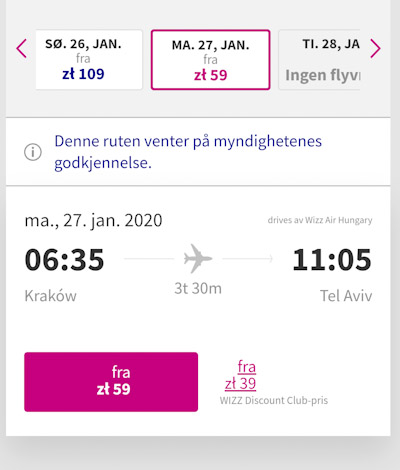Click the next dates right arrow
400x470 pixels.
[x=375, y=49]
